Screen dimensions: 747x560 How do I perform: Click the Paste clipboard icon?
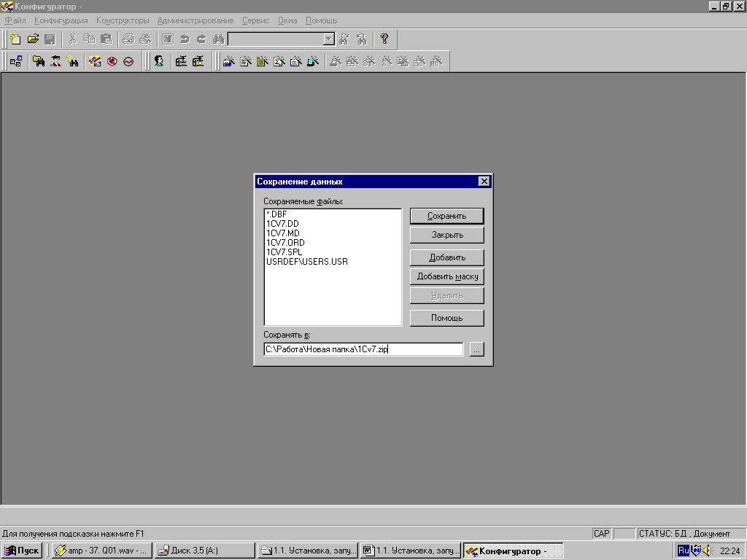(107, 39)
